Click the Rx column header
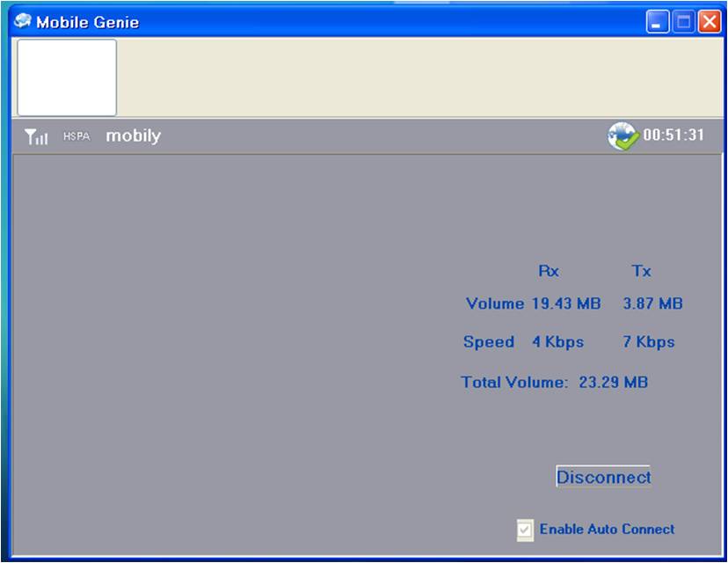Viewport: 728px width, 563px height. pos(548,271)
